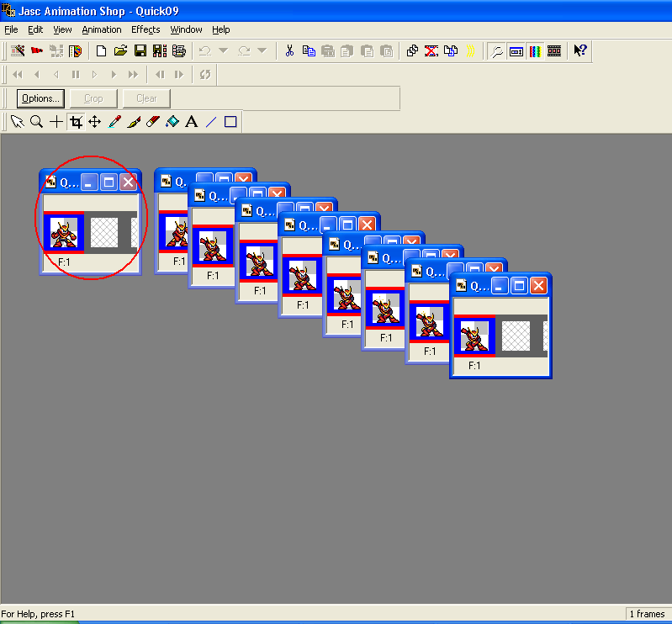Click the stacked pages print-style icon
672x624 pixels.
(x=178, y=51)
